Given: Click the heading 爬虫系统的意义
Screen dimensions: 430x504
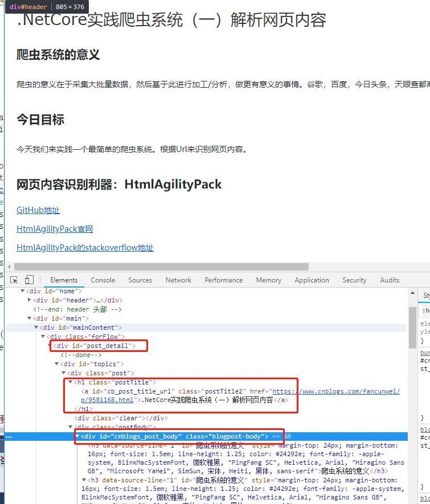Looking at the screenshot, I should tap(58, 55).
